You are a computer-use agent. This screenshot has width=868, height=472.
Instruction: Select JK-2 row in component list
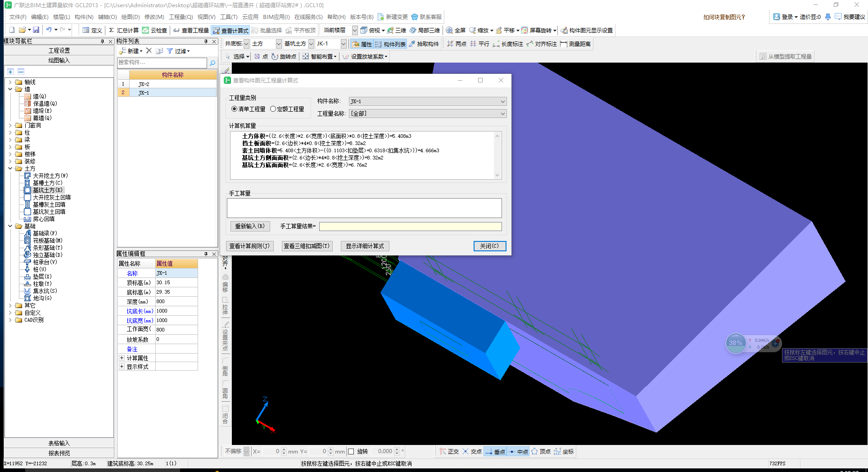[167, 84]
